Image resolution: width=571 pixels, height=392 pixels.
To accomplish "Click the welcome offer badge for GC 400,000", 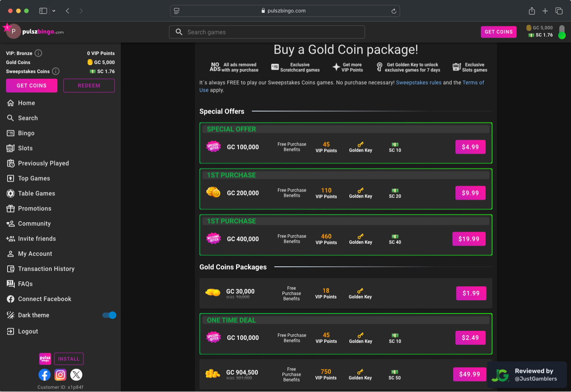I will (x=213, y=238).
